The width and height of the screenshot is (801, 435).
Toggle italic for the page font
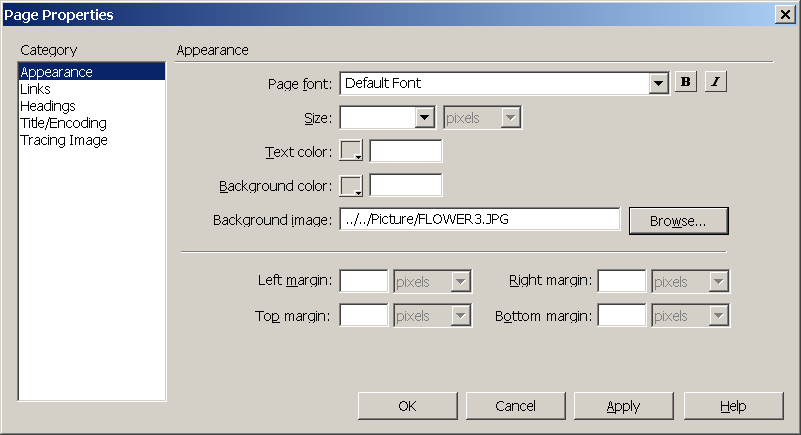pyautogui.click(x=715, y=82)
